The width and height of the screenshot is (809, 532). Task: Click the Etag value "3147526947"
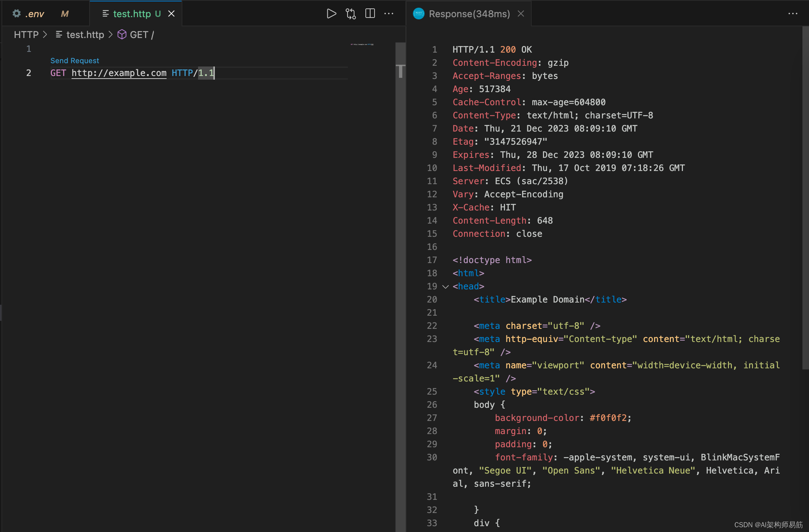[516, 142]
